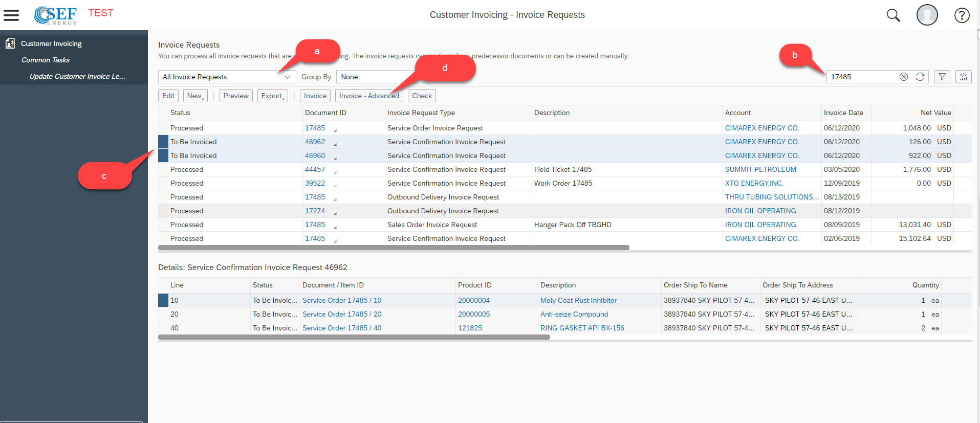This screenshot has width=980, height=423.
Task: Click the Edit button
Action: pos(168,96)
